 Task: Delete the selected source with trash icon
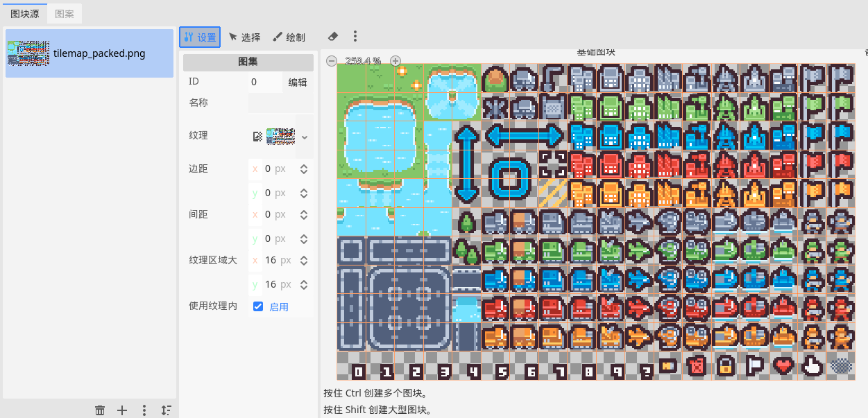tap(100, 410)
